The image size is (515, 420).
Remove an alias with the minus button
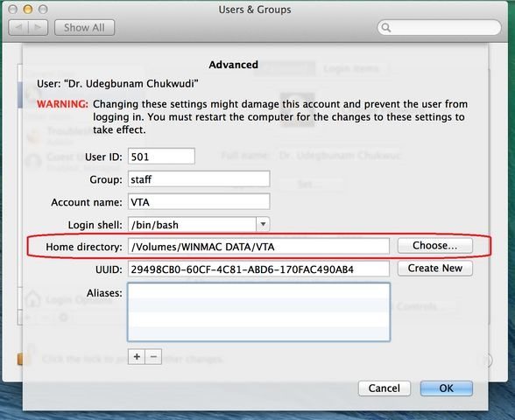[x=153, y=356]
